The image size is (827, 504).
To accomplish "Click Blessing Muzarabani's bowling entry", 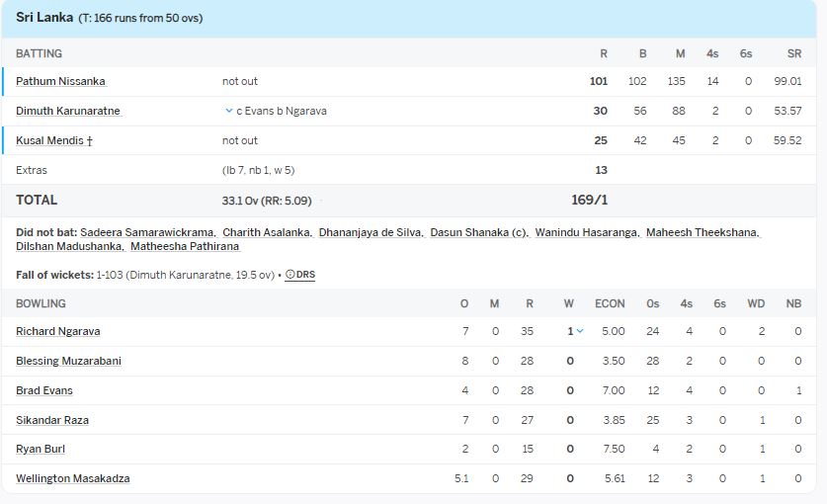I will 68,361.
